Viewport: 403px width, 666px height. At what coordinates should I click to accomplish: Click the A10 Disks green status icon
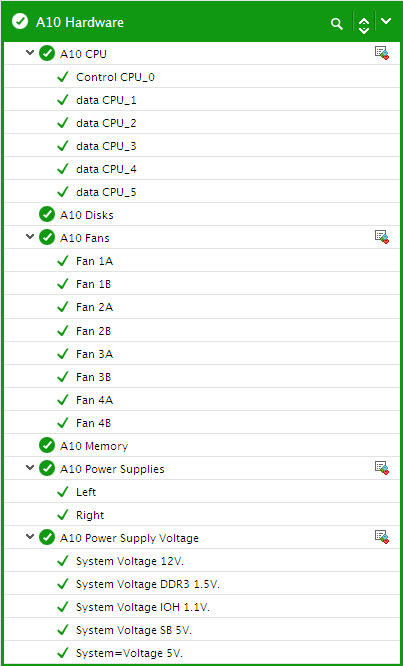click(47, 214)
